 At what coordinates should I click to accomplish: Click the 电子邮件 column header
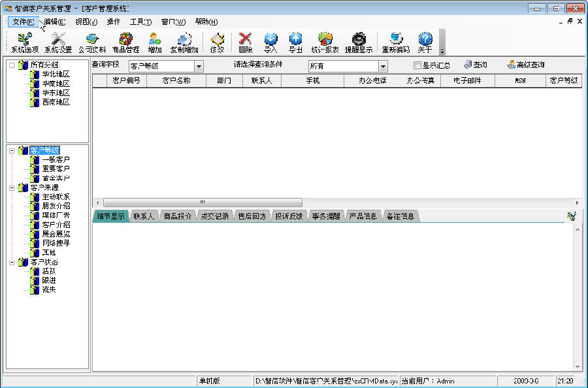pos(467,80)
